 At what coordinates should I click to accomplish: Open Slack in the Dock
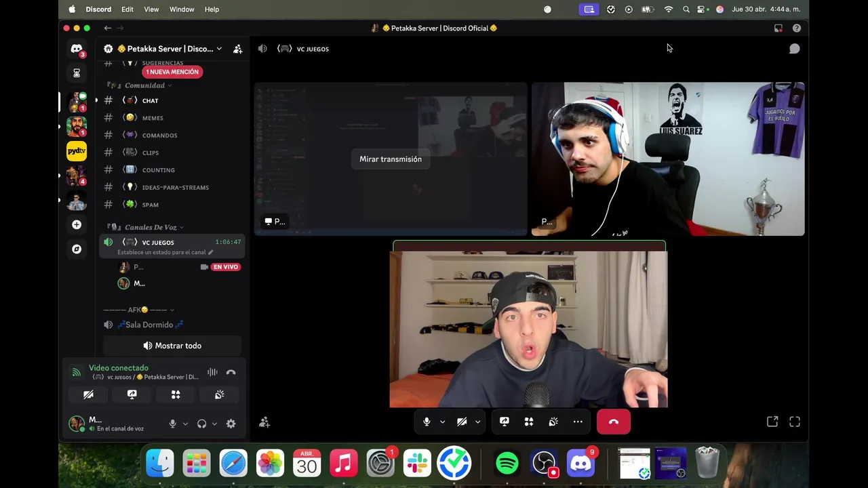pyautogui.click(x=417, y=464)
